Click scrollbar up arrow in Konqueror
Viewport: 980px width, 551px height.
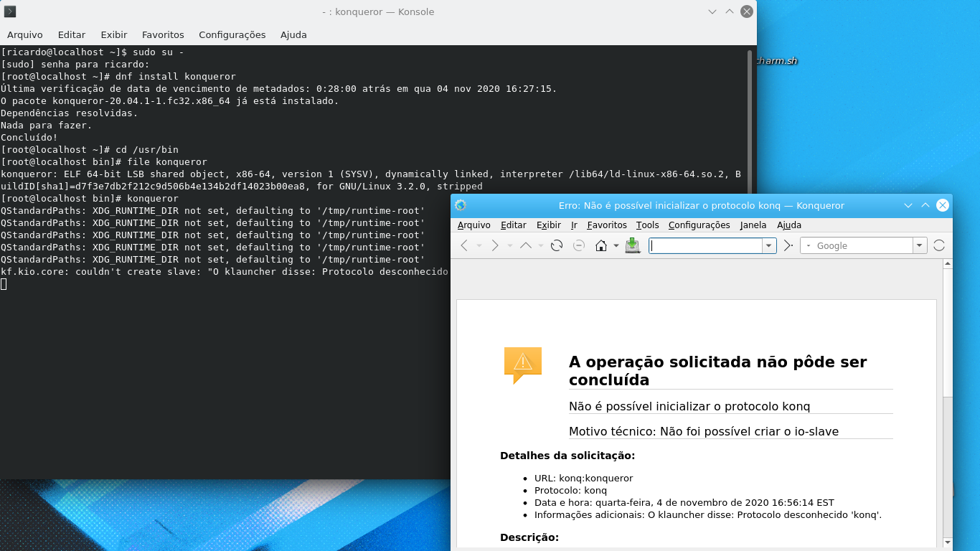point(947,264)
